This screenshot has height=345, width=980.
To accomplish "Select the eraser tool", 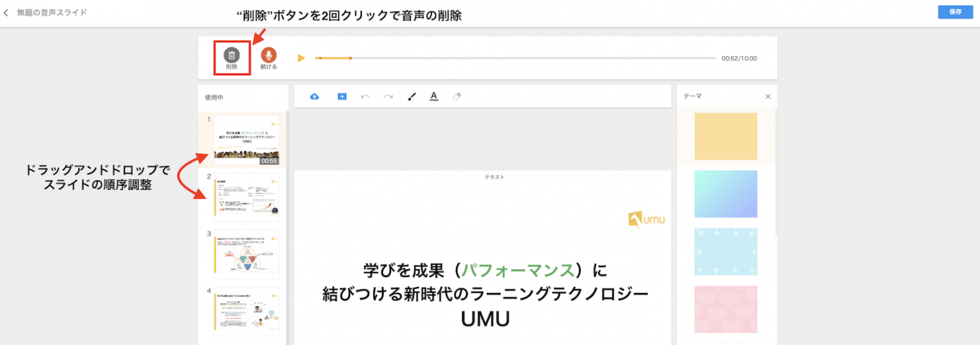I will pyautogui.click(x=457, y=96).
